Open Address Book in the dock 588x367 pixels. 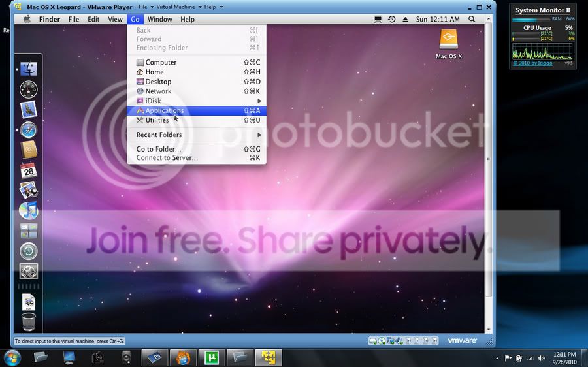point(29,150)
